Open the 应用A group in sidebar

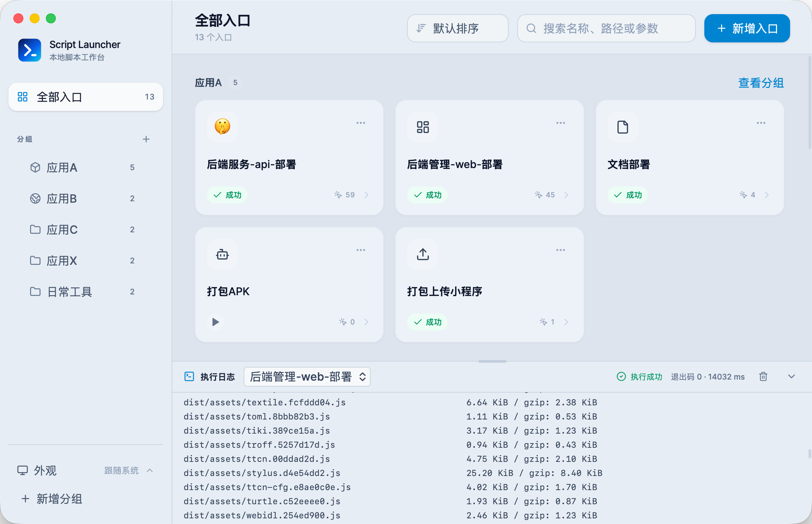[x=85, y=167]
